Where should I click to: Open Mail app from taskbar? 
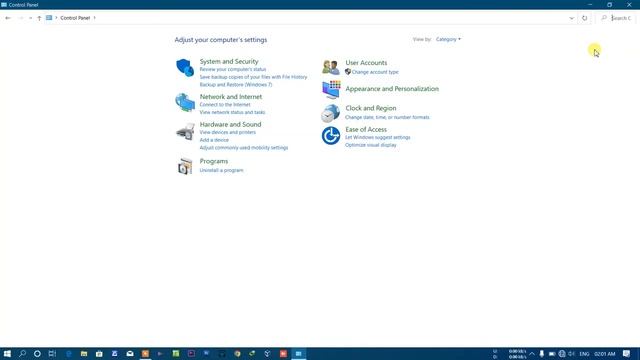pos(130,353)
